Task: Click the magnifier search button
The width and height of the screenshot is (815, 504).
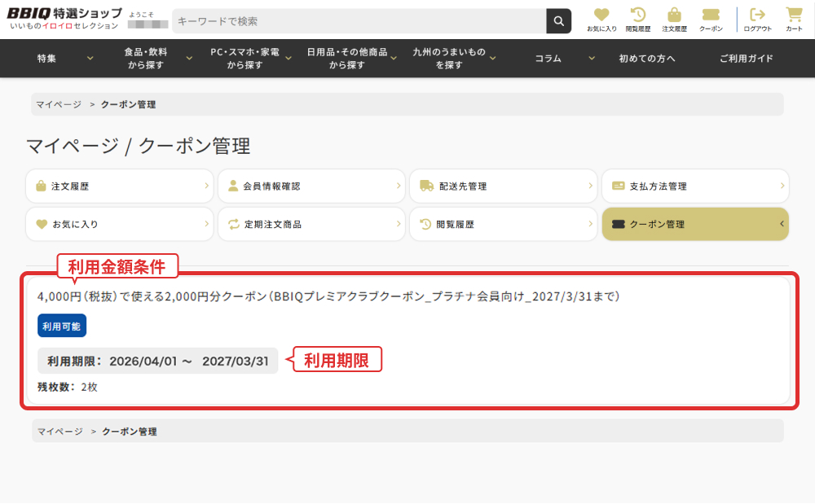Action: coord(559,20)
